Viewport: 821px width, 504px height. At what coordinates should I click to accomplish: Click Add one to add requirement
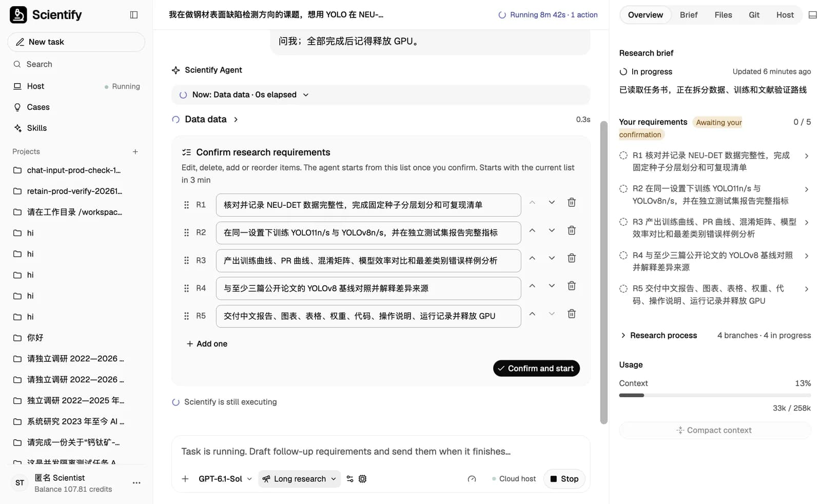(x=207, y=344)
